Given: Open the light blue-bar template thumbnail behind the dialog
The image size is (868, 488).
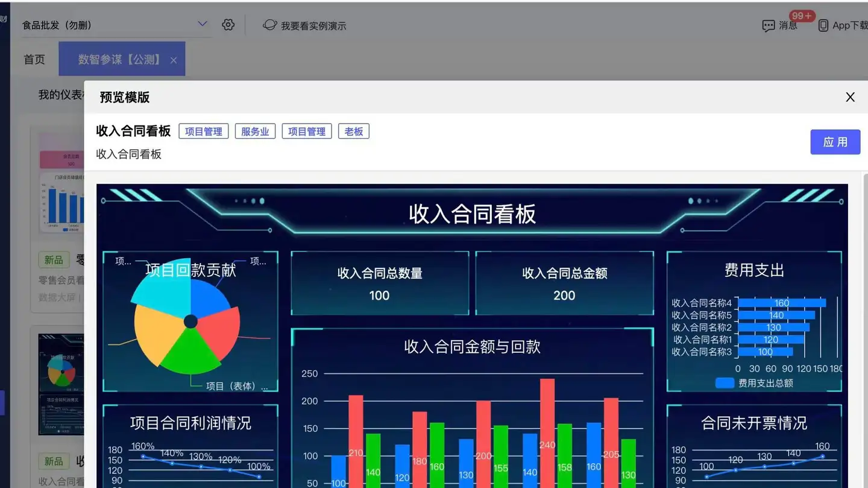Looking at the screenshot, I should coord(61,183).
